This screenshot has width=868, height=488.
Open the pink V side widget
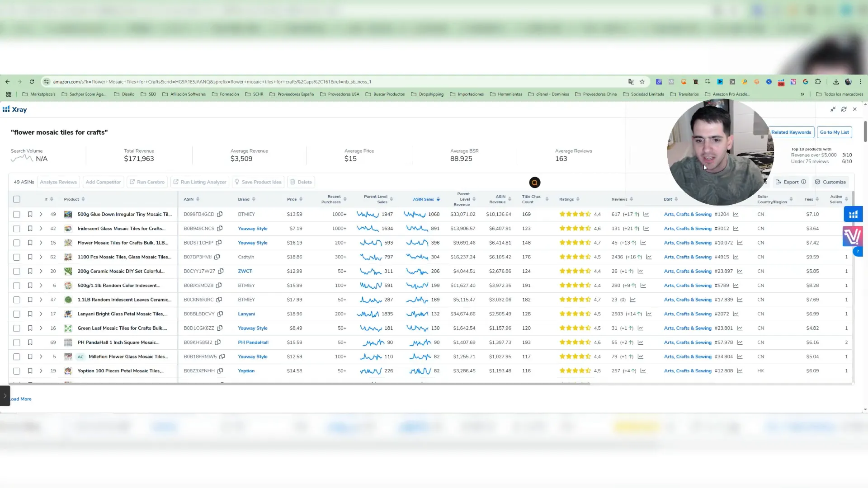pyautogui.click(x=852, y=236)
